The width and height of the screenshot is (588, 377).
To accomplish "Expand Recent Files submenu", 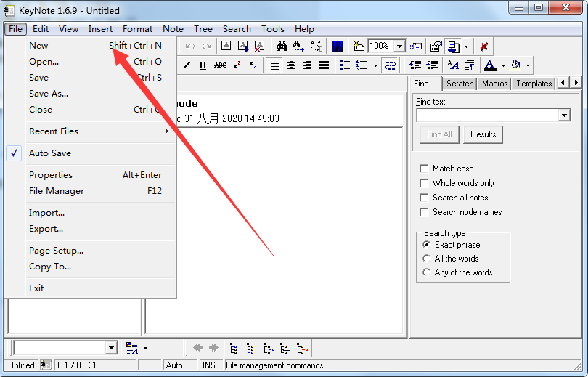I will 90,131.
